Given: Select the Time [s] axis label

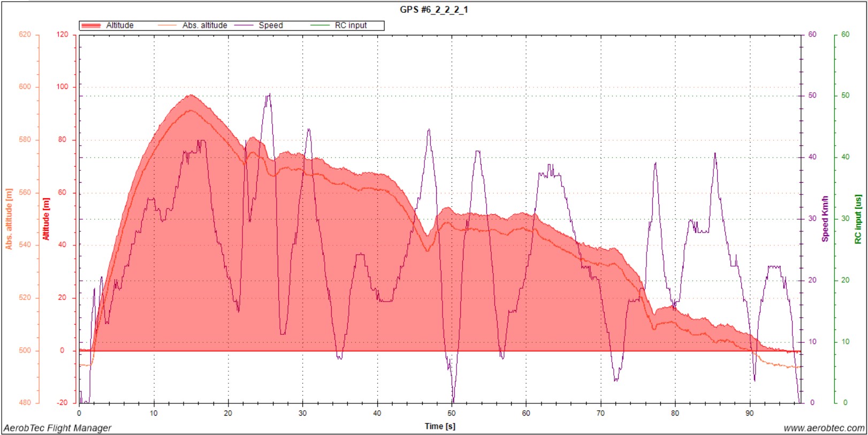Looking at the screenshot, I should (x=440, y=426).
